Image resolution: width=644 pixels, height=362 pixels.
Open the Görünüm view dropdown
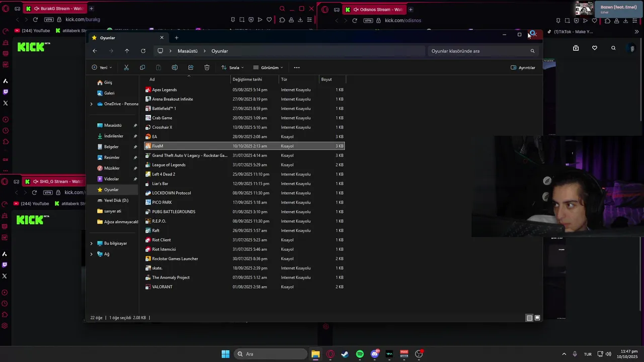268,67
